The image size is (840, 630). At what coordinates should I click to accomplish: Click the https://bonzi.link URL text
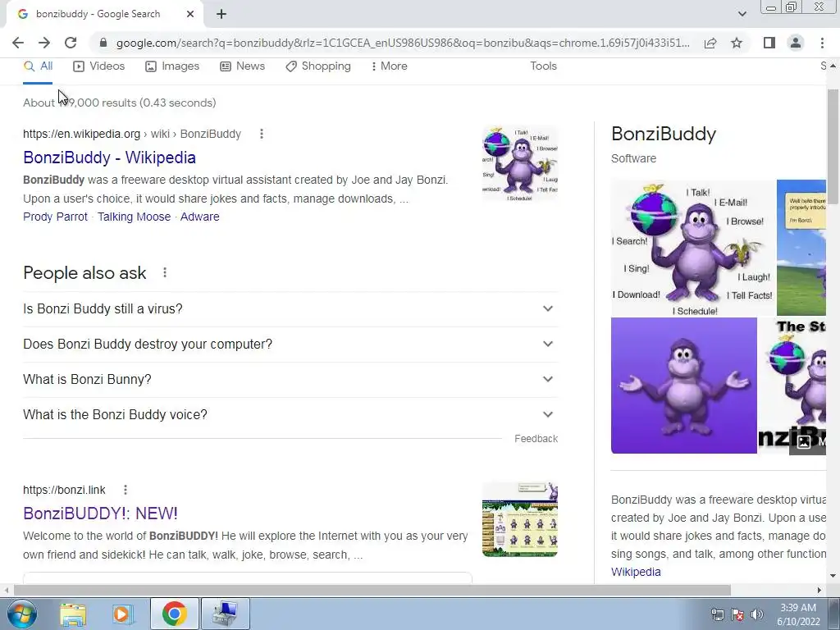[64, 490]
